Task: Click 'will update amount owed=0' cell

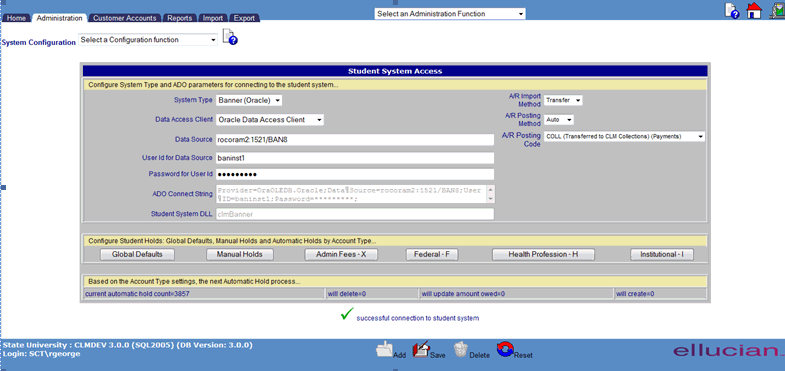Action: [x=515, y=293]
